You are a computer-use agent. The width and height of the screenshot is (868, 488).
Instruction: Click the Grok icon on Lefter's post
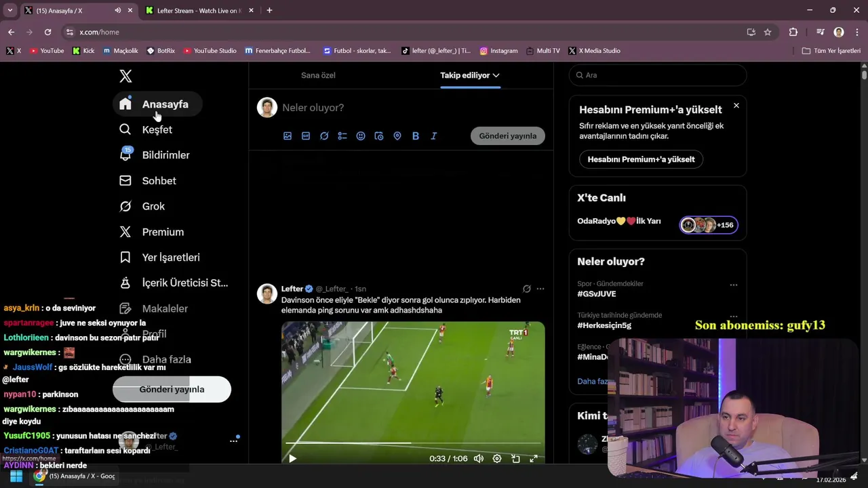click(527, 289)
